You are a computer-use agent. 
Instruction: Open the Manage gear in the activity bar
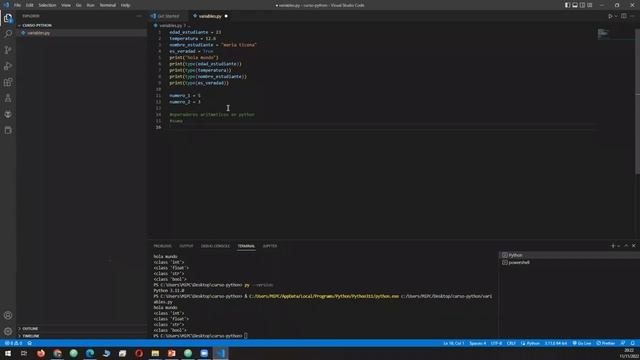(x=8, y=331)
